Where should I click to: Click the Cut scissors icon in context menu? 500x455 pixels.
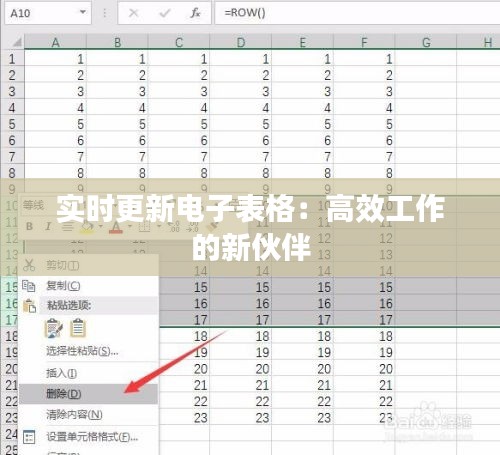point(29,265)
